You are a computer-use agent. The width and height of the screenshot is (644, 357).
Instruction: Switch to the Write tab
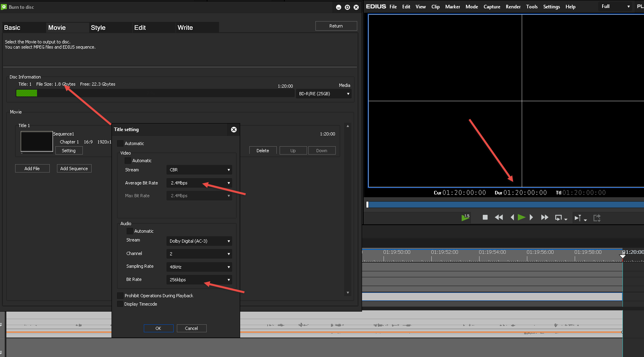tap(197, 27)
